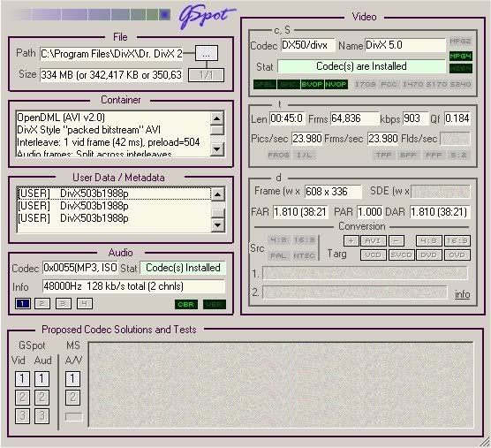Select Src 4:3 aspect option
The image size is (491, 448).
278,240
